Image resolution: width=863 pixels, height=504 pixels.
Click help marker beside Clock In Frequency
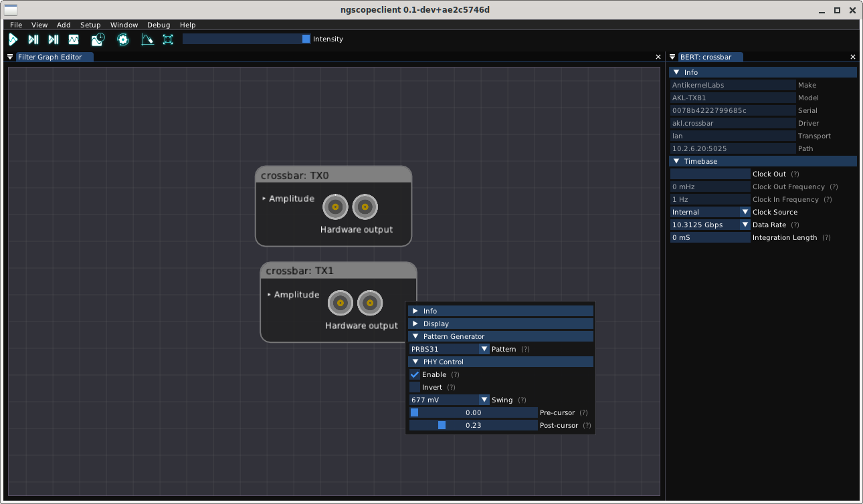(x=828, y=199)
